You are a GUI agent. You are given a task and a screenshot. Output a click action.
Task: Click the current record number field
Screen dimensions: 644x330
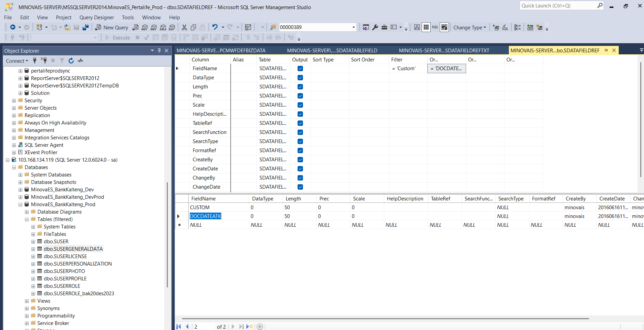(204, 326)
